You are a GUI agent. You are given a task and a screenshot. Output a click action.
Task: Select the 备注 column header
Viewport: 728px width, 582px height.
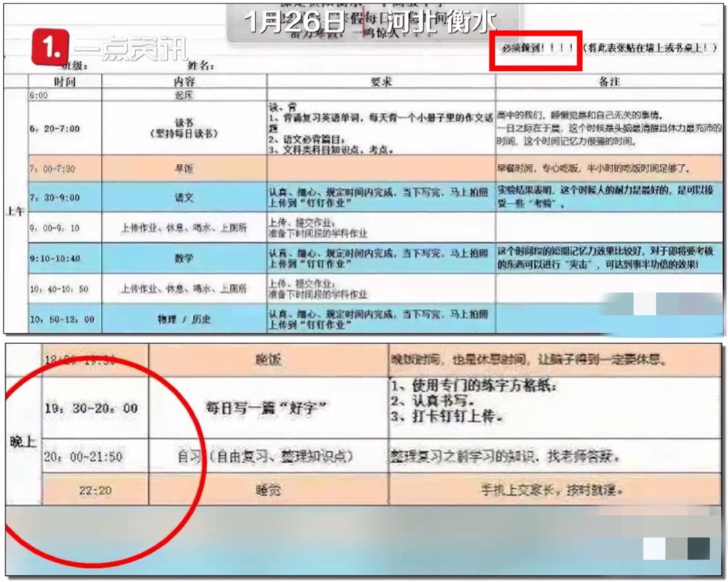click(609, 82)
